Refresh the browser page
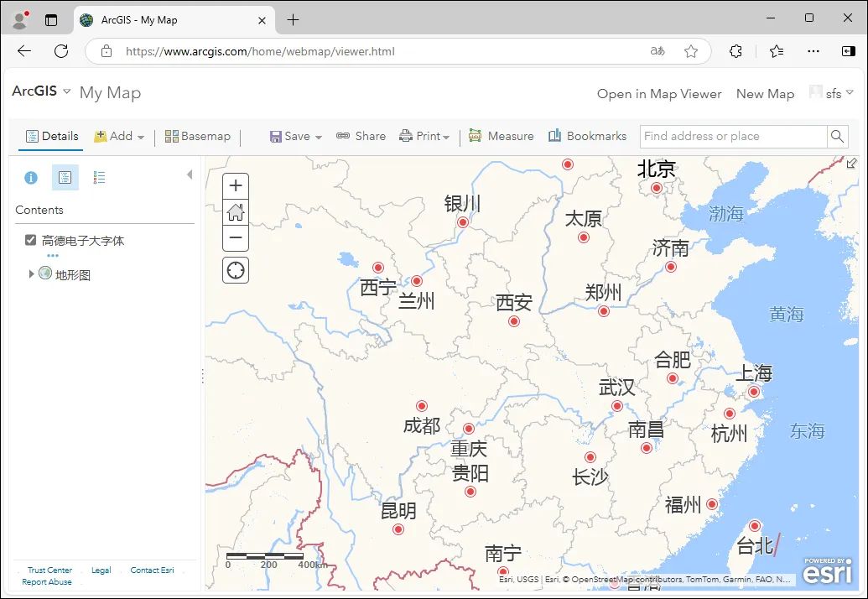 61,51
